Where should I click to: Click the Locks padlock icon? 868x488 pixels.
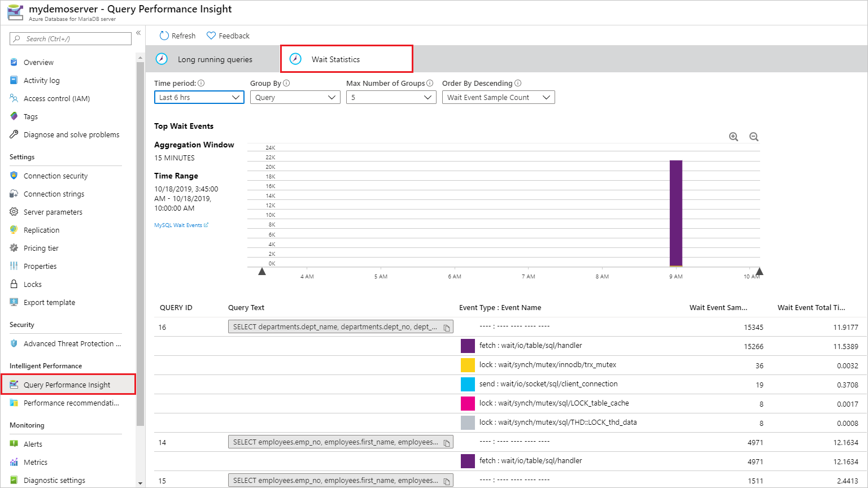[14, 284]
